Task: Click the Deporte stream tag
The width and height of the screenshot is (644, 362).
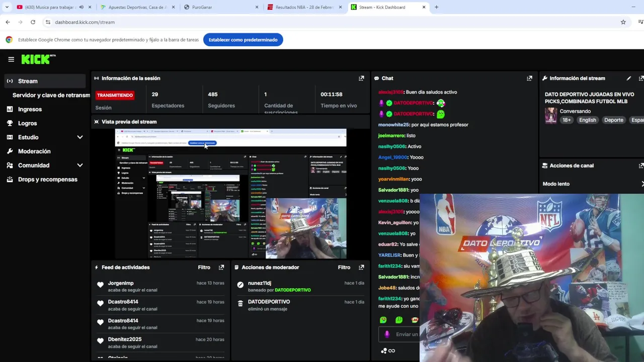Action: [613, 120]
